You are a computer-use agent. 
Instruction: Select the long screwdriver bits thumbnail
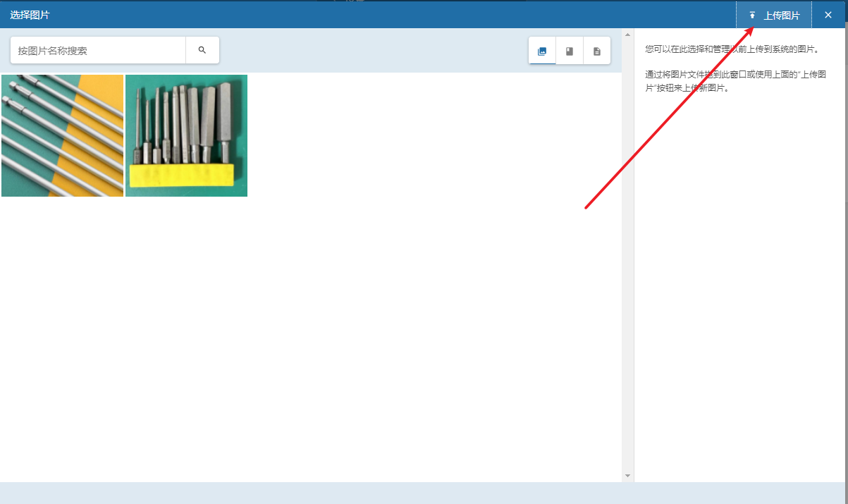[62, 135]
